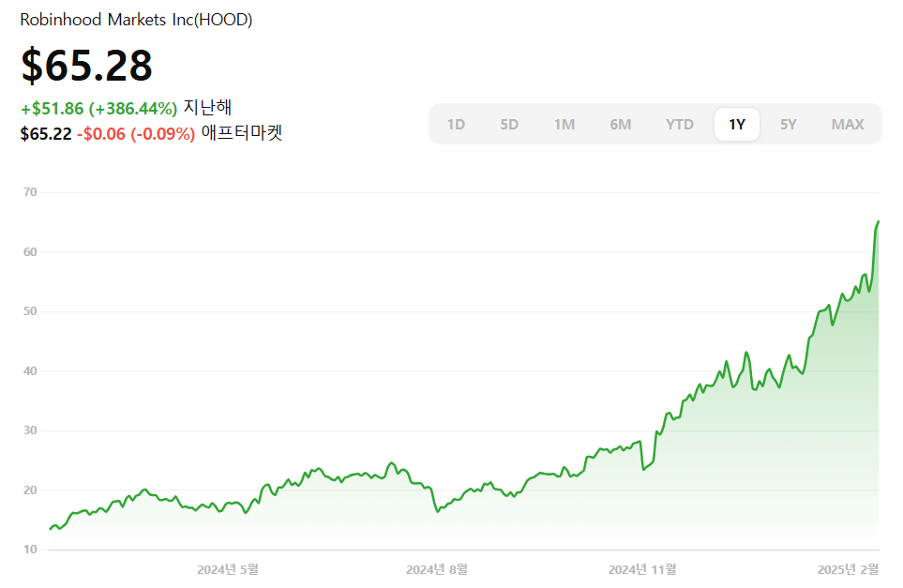The height and width of the screenshot is (588, 903).
Task: Click the 2024년 5월 axis label
Action: coord(228,569)
